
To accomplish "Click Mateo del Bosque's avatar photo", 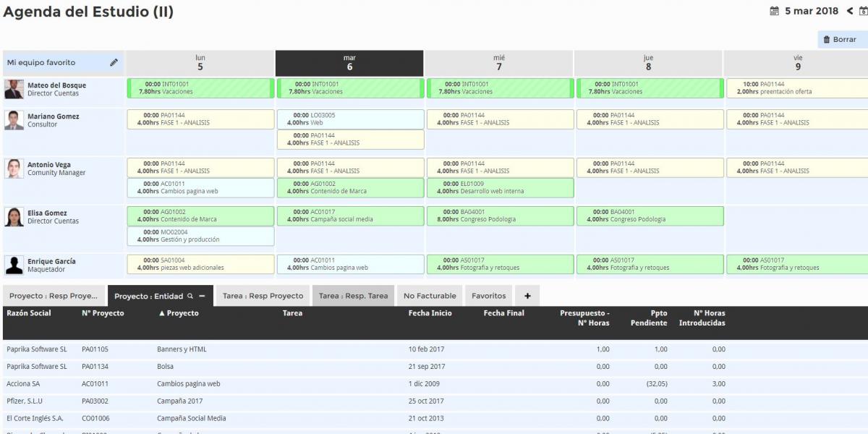I will 14,89.
